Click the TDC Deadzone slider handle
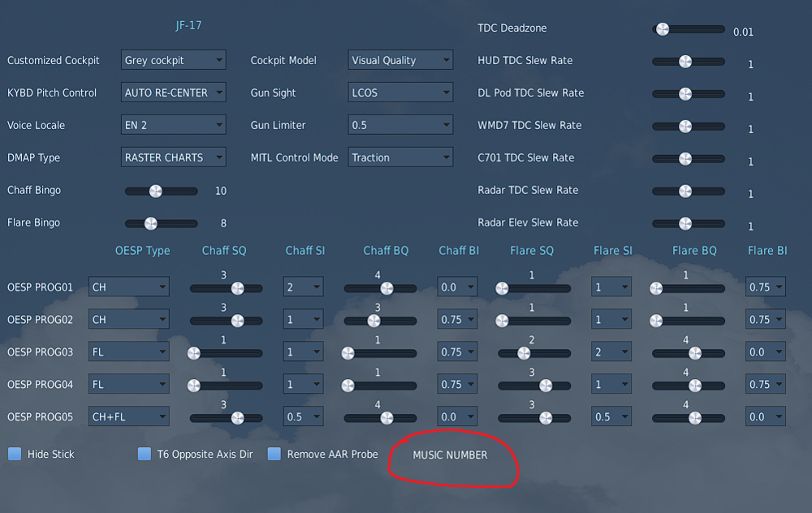The image size is (812, 513). [x=663, y=29]
